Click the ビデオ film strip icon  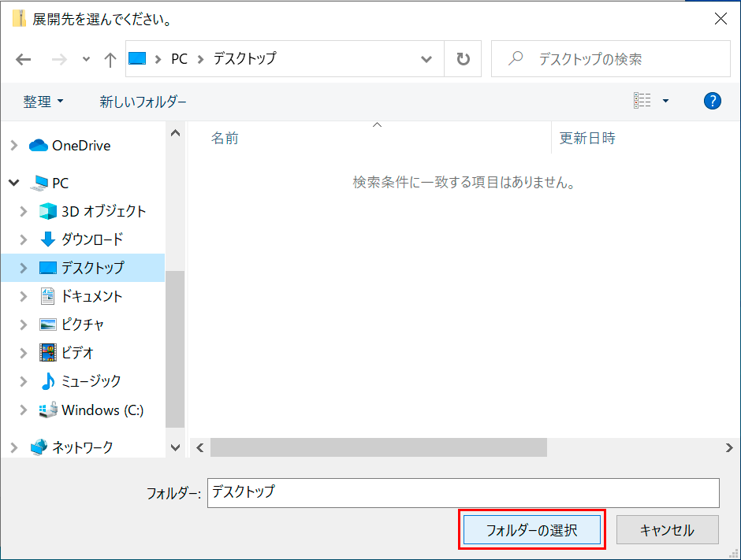pyautogui.click(x=48, y=353)
